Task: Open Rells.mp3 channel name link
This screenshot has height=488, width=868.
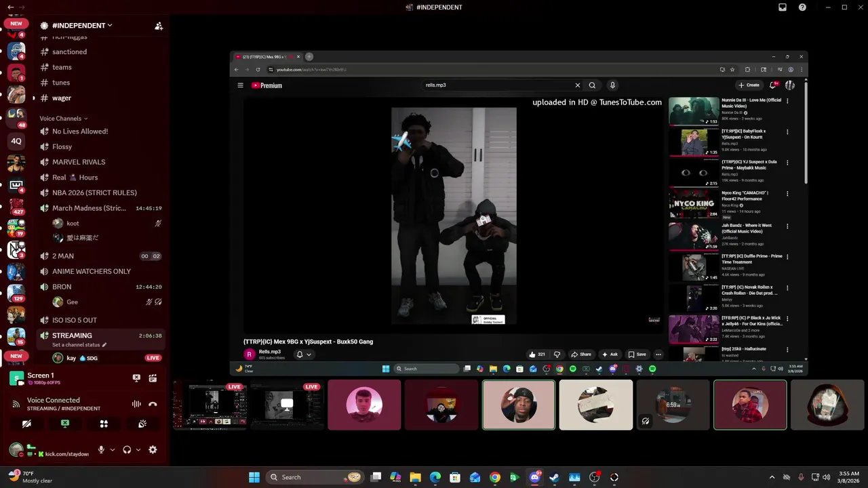Action: tap(270, 352)
